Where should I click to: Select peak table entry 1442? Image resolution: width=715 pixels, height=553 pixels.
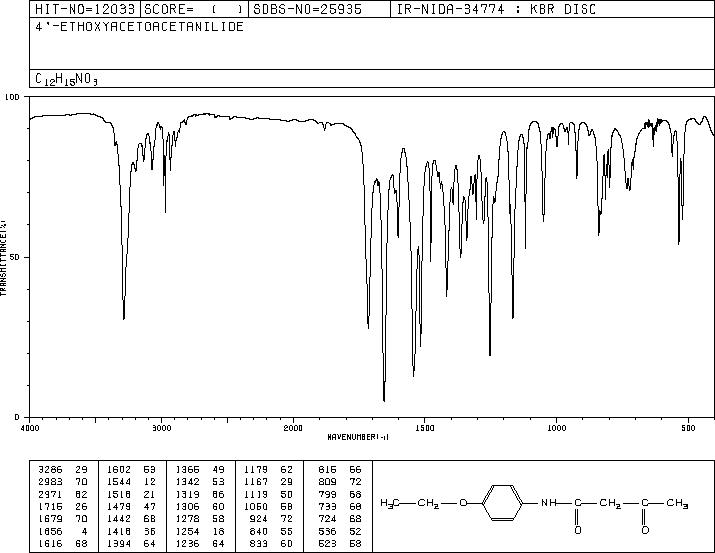click(x=119, y=519)
